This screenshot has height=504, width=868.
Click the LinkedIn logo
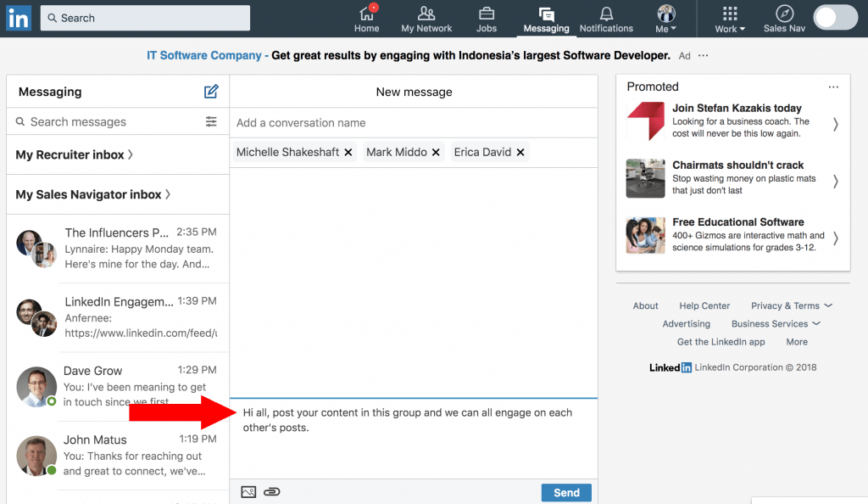[x=18, y=18]
